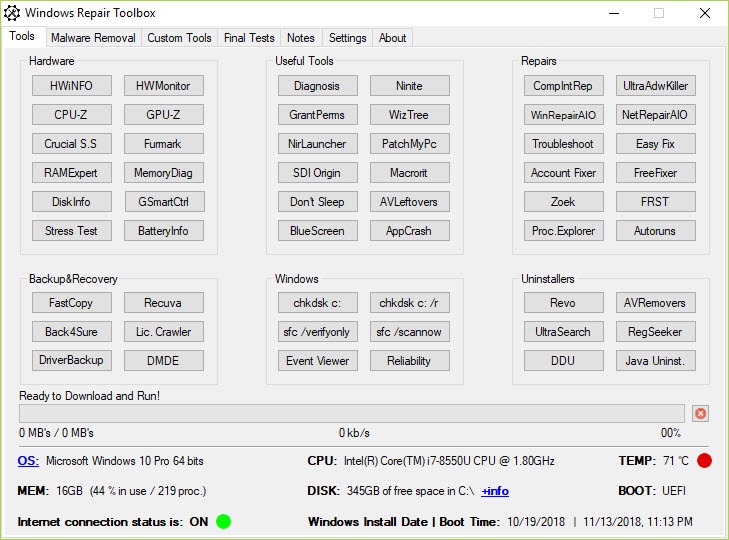Open AppCrash

(410, 231)
